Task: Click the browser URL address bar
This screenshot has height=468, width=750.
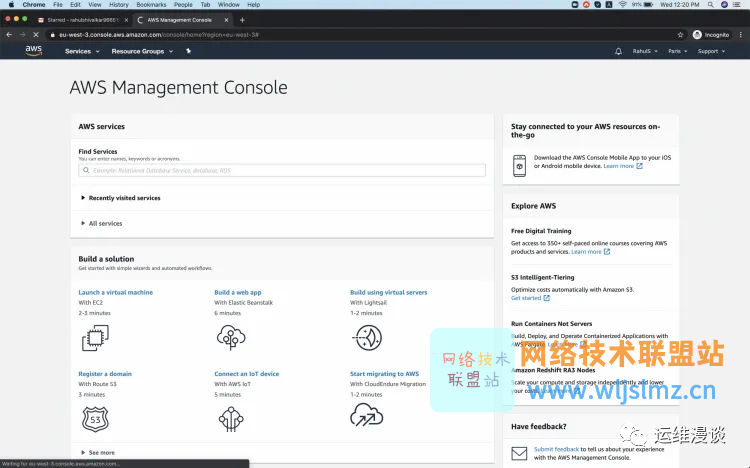Action: click(x=366, y=34)
